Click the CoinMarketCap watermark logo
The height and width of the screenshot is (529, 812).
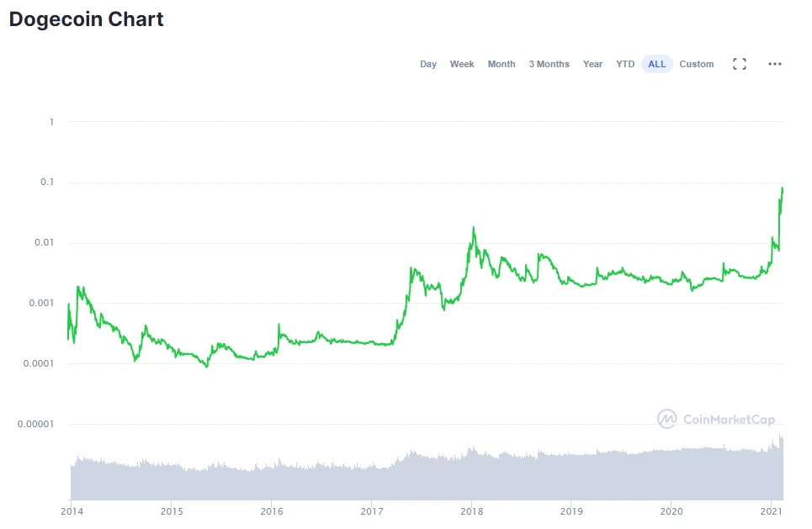[666, 419]
